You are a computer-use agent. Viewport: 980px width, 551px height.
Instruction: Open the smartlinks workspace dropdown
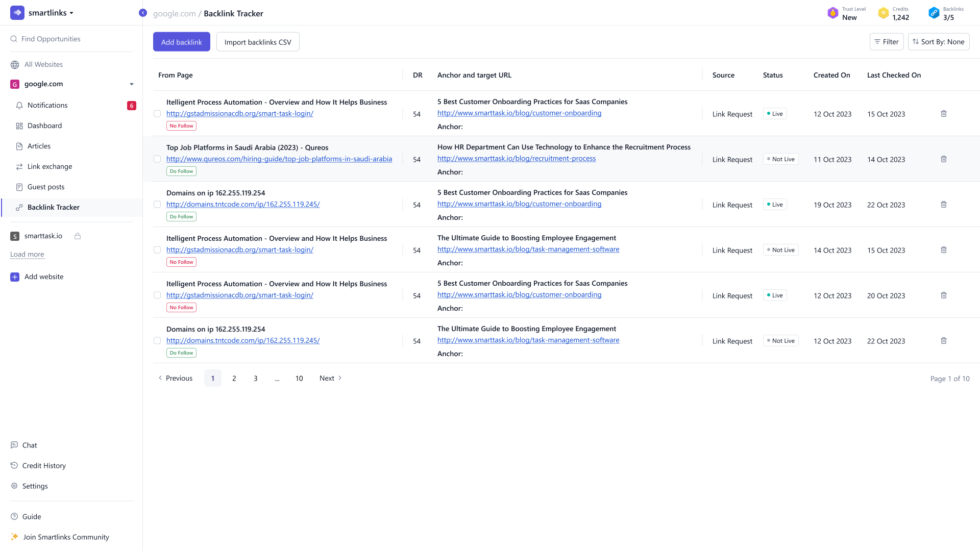tap(71, 13)
